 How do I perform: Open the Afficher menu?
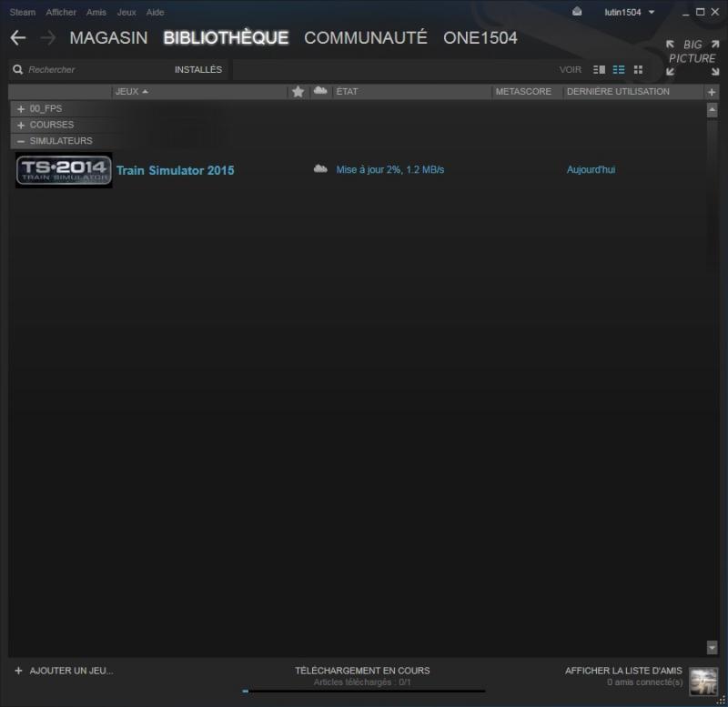pyautogui.click(x=61, y=12)
